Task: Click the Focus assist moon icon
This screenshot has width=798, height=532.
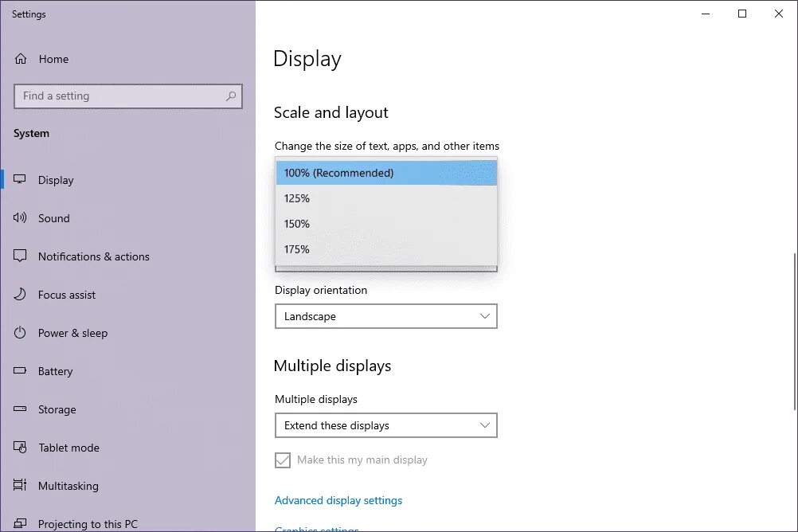Action: click(x=20, y=294)
